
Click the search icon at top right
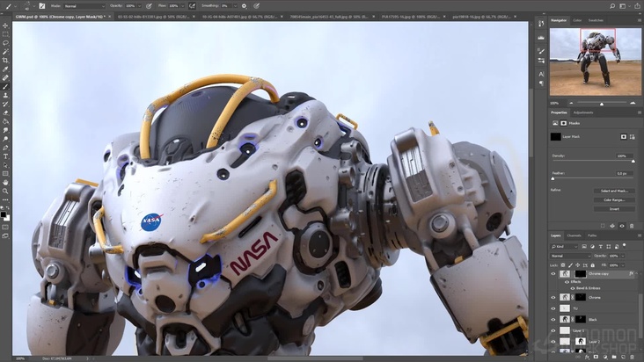(x=612, y=5)
